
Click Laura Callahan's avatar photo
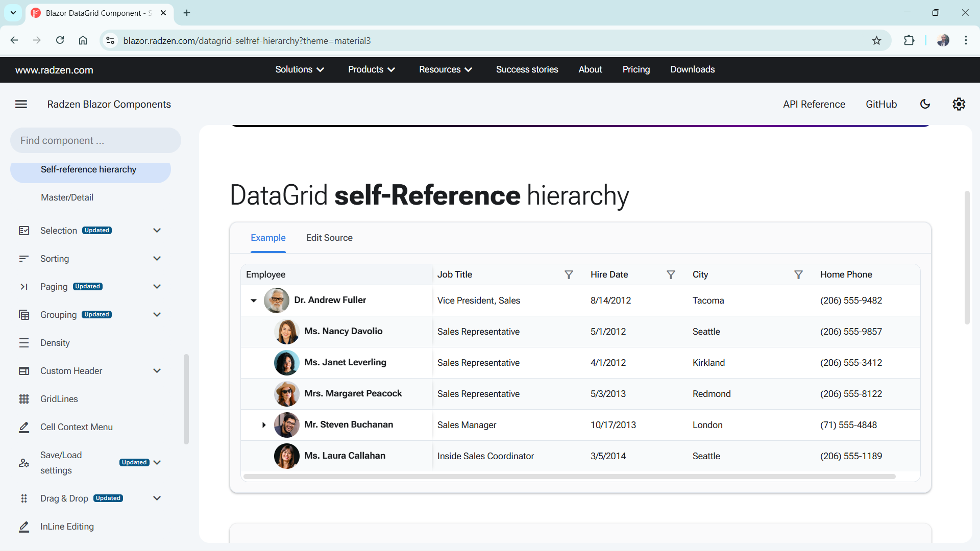pos(286,456)
